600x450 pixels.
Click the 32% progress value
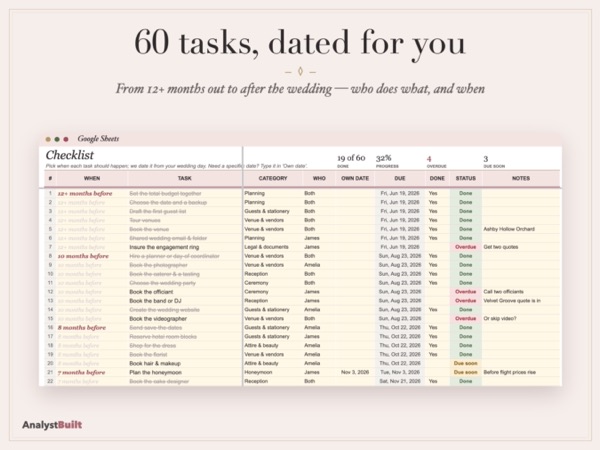(383, 158)
